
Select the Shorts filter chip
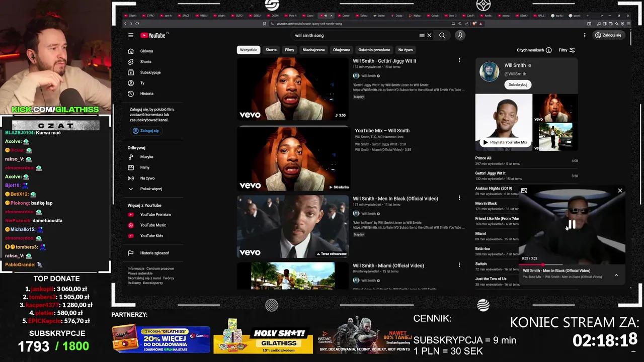271,50
